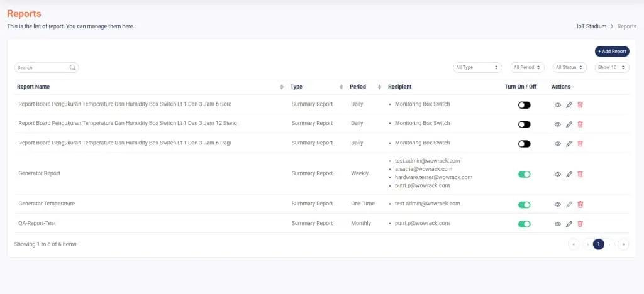Delete the Jam 12 Siang report
This screenshot has height=294, width=644.
coord(580,124)
